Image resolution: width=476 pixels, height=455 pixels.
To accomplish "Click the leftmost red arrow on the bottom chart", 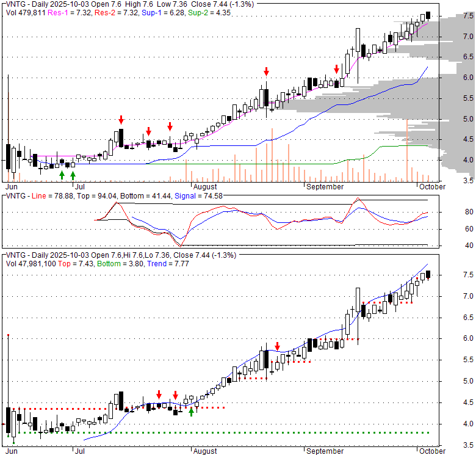I will [x=159, y=395].
